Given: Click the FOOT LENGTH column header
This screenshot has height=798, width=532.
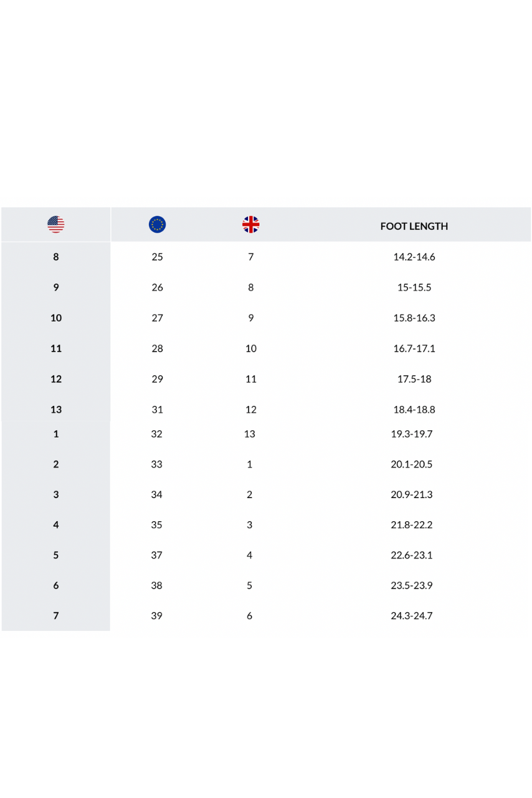Looking at the screenshot, I should coord(414,226).
